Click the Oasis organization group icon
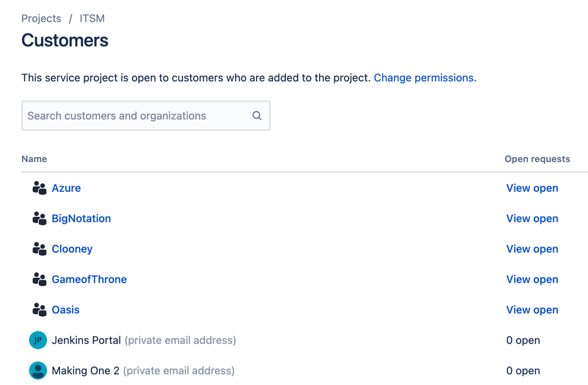The height and width of the screenshot is (385, 588). [39, 310]
